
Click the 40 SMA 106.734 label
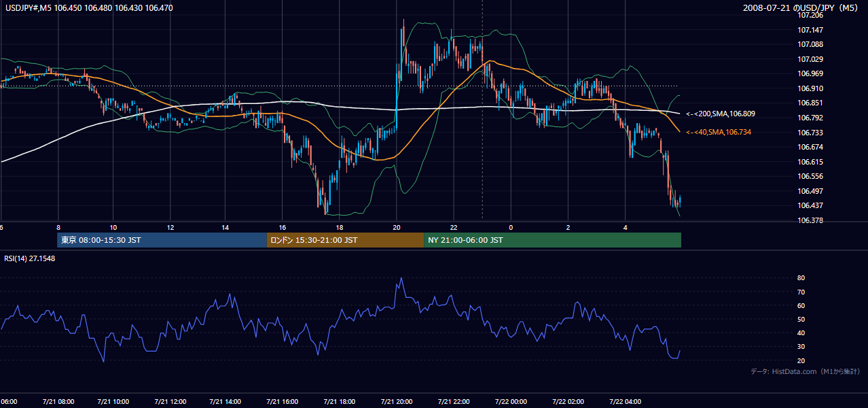coord(719,132)
